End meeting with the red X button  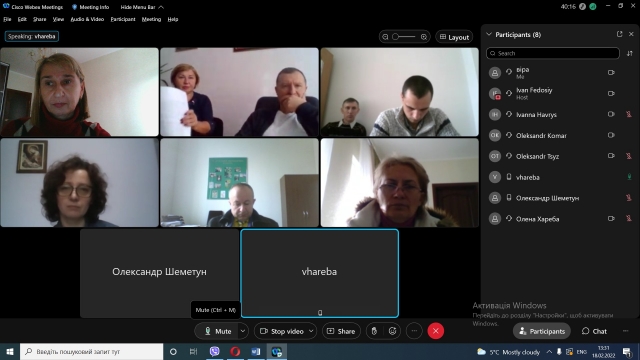tap(436, 331)
